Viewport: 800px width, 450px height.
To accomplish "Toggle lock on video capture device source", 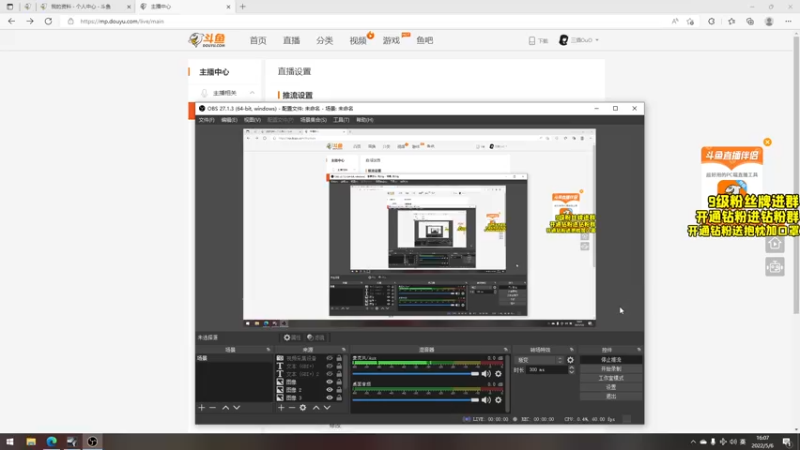I will coord(339,358).
